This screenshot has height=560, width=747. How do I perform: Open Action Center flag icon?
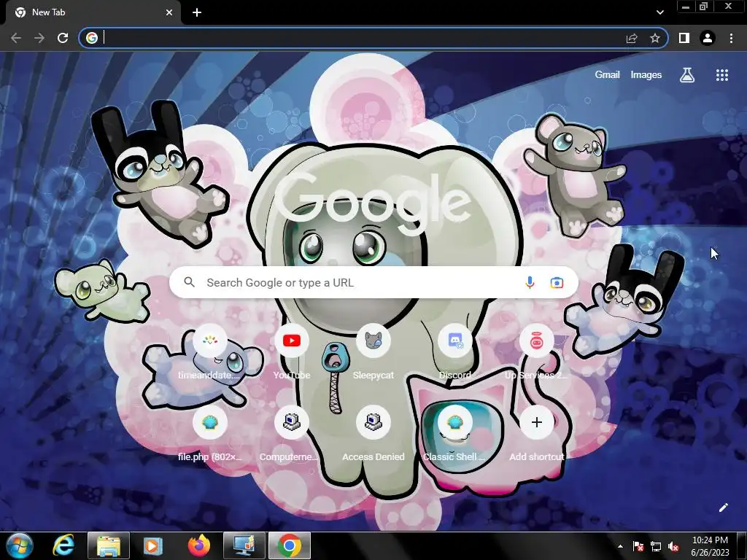638,546
